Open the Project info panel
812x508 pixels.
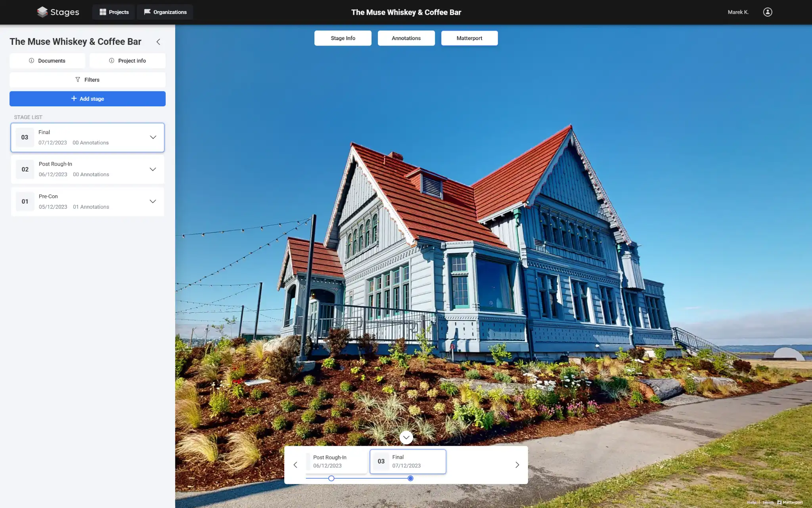127,61
